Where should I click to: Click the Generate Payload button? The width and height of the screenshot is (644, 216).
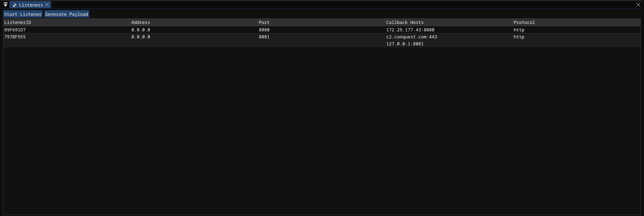click(x=66, y=14)
